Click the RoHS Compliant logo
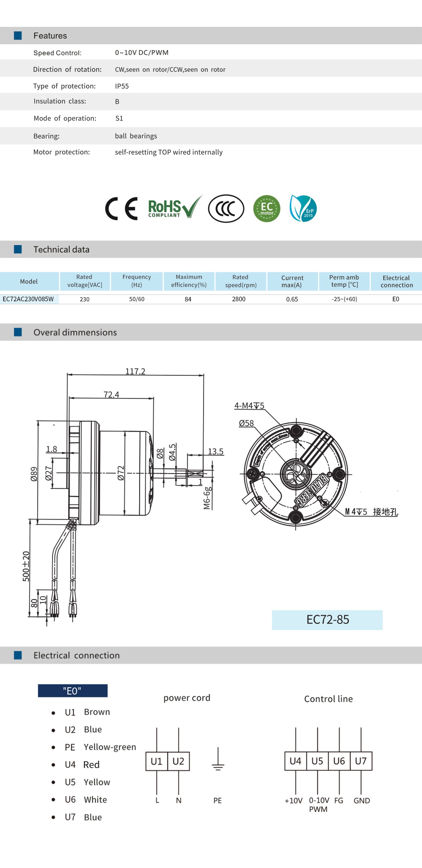422x868 pixels. (x=175, y=207)
